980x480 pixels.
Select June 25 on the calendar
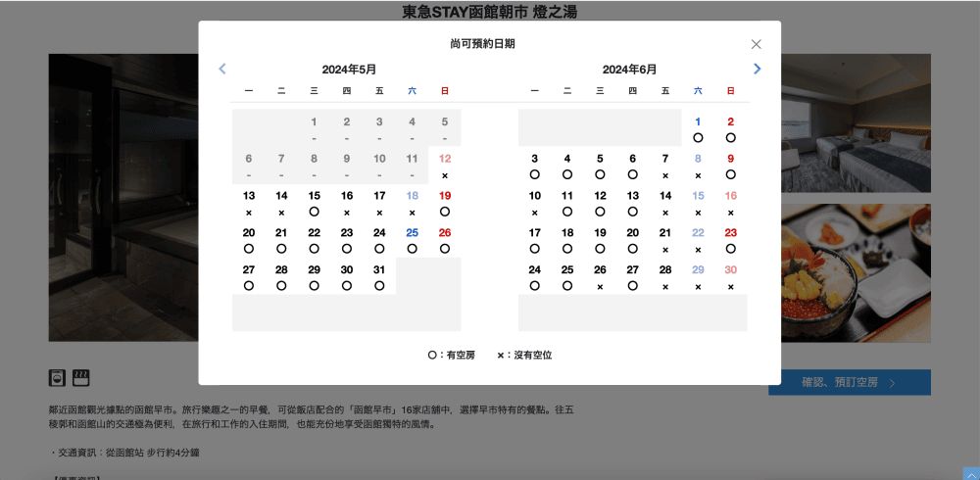coord(566,277)
